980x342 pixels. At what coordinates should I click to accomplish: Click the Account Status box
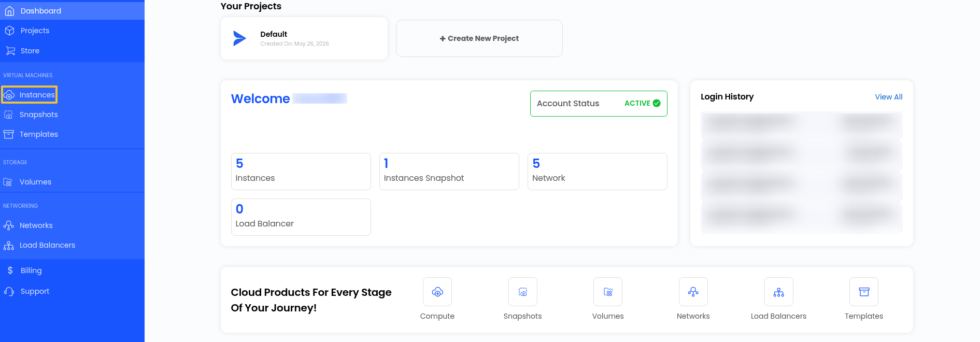pyautogui.click(x=599, y=104)
